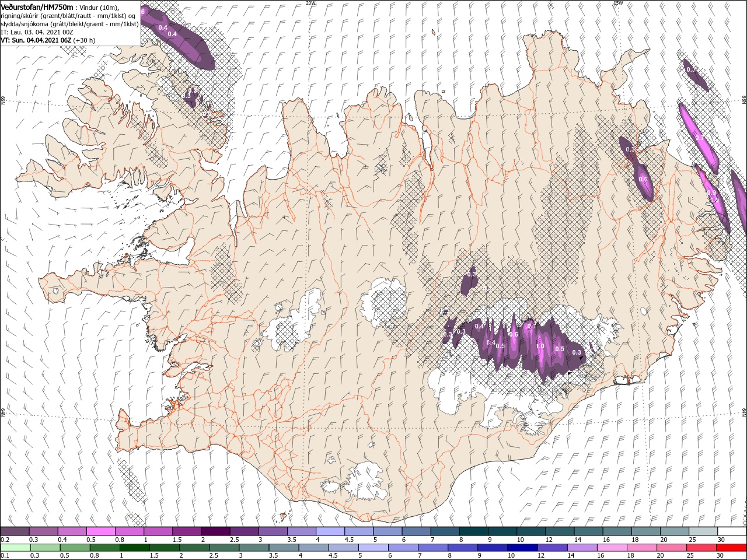Select the deep navy 10 rain swatch
747x560 pixels.
[x=522, y=547]
